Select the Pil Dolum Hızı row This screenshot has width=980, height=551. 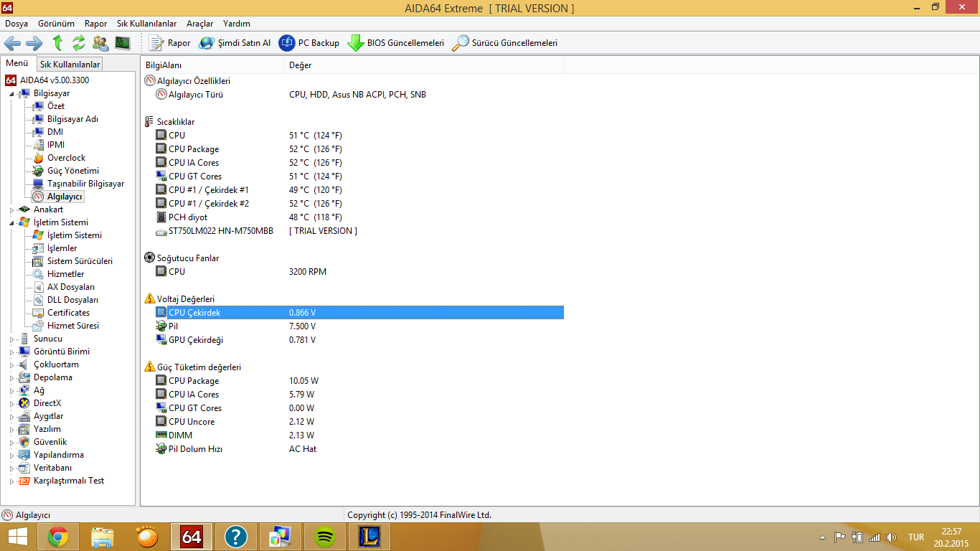click(x=352, y=449)
